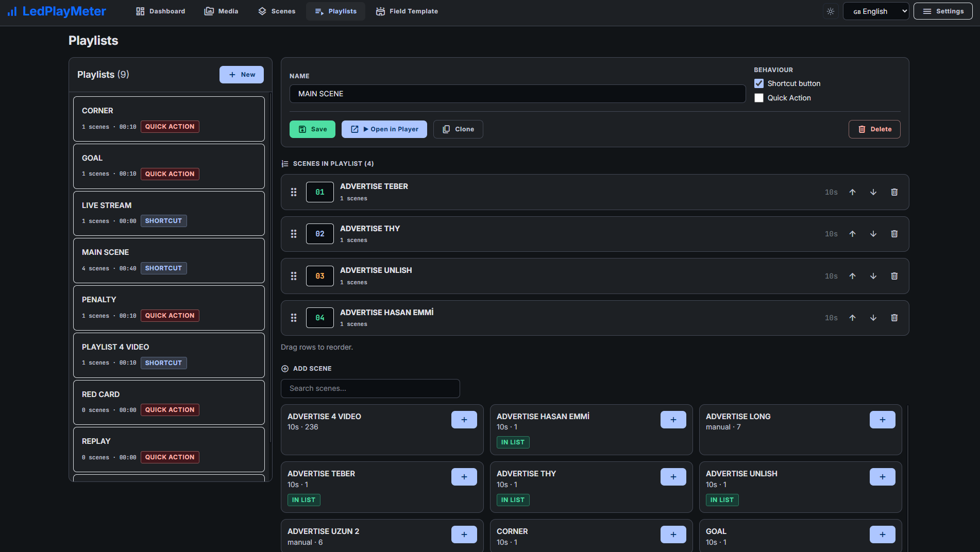Move ADVERTISE UNLISH up one position
Viewport: 980px width, 552px height.
(x=853, y=276)
